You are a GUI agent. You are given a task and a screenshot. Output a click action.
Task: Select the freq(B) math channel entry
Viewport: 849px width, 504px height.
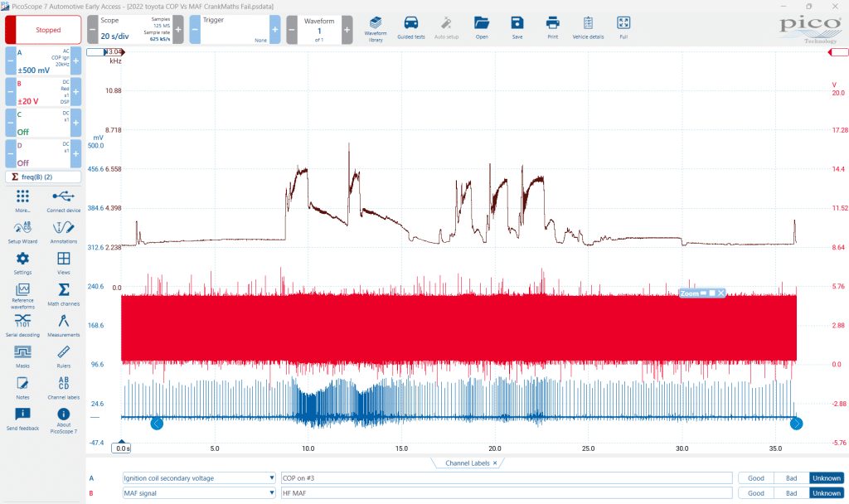pos(43,177)
